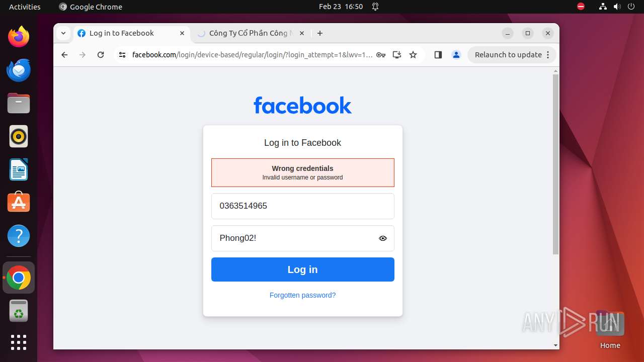Open Rhythmbox music player in dock
Screen dimensions: 644x362
pyautogui.click(x=19, y=136)
